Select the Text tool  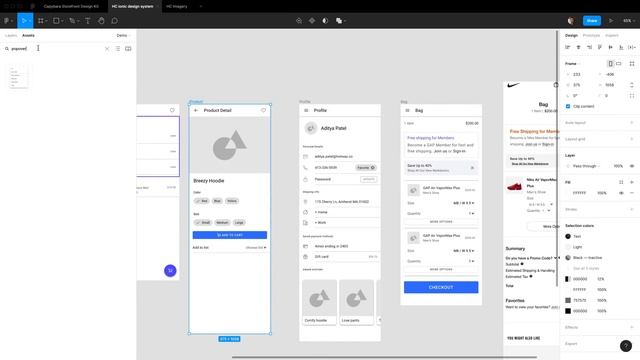[x=87, y=21]
